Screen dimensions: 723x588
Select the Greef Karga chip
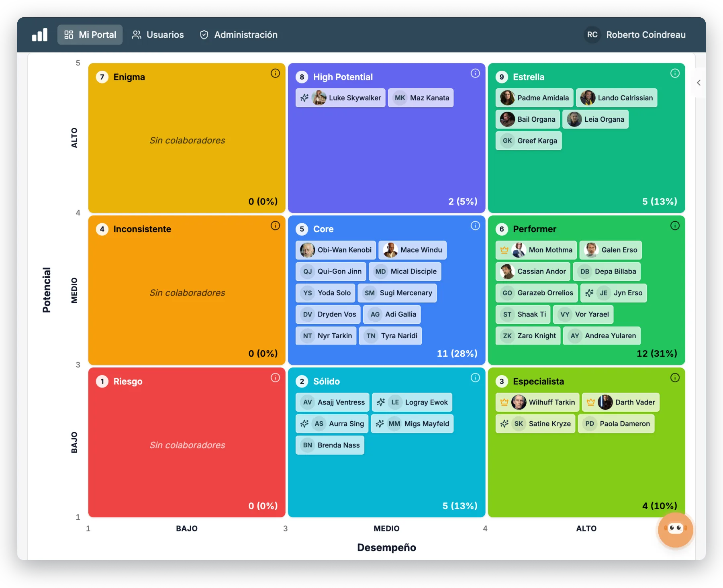coord(529,141)
